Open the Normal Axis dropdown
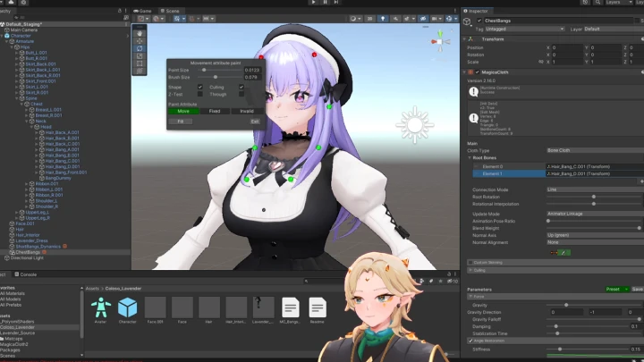Viewport: 644px width, 362px height. tap(595, 235)
